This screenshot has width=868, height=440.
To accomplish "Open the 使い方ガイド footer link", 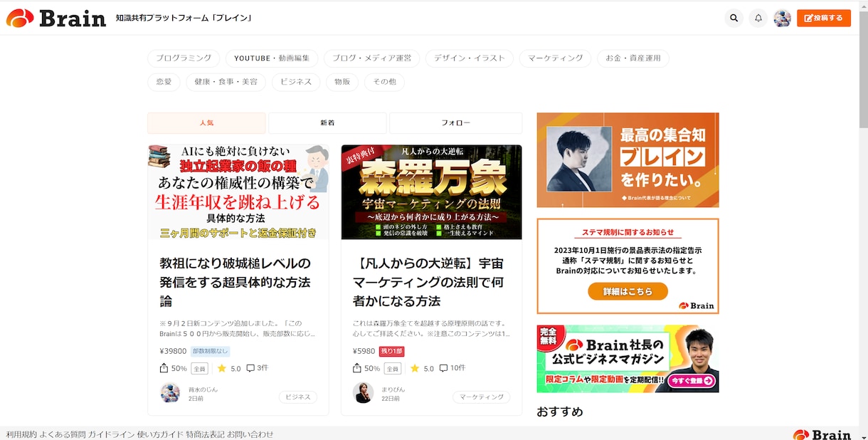I will (159, 434).
